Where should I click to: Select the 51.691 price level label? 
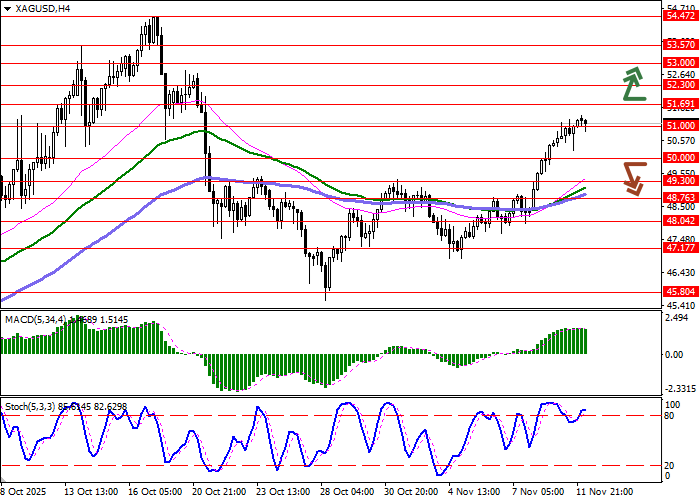point(680,104)
